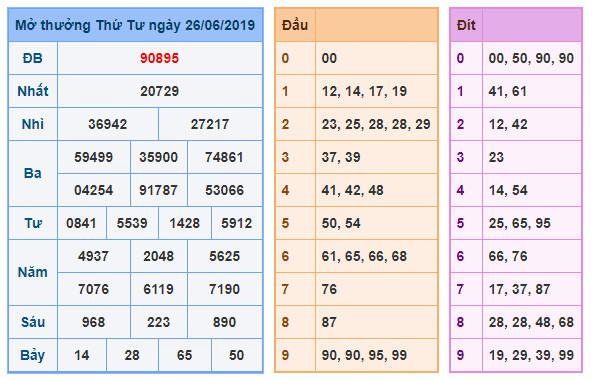Click Đầu values '41, 42, 48'
The image size is (593, 379).
(352, 190)
